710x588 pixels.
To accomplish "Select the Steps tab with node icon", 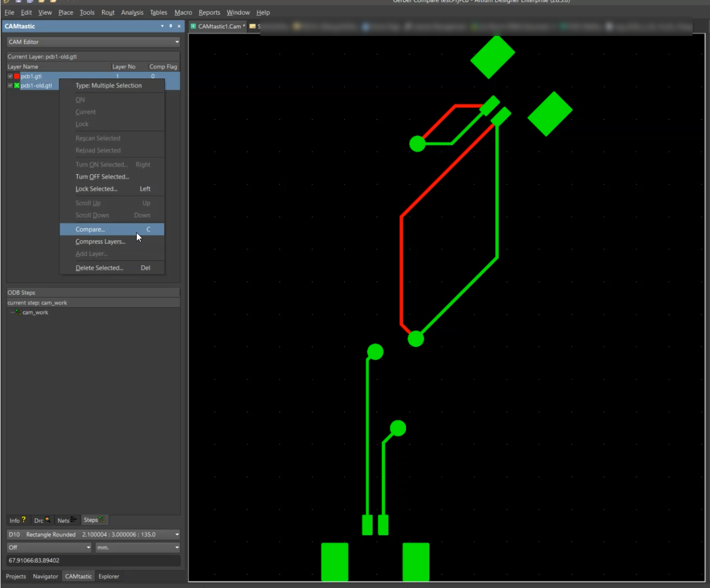I will click(x=94, y=520).
